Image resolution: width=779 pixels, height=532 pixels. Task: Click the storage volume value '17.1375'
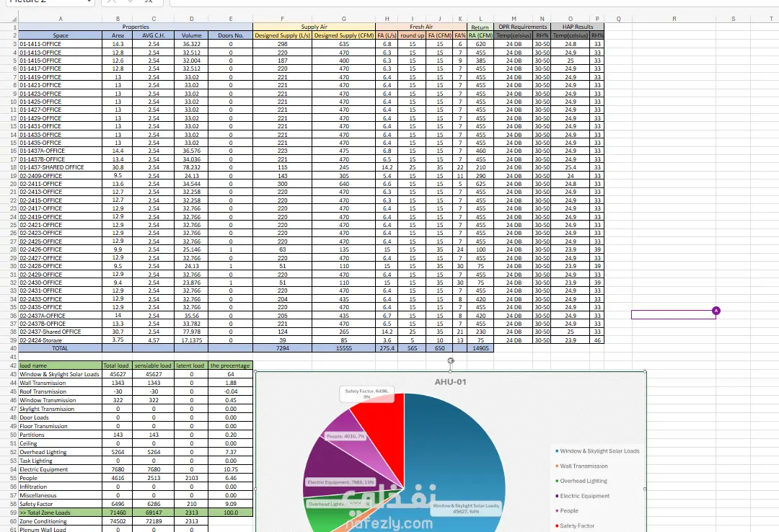point(191,340)
